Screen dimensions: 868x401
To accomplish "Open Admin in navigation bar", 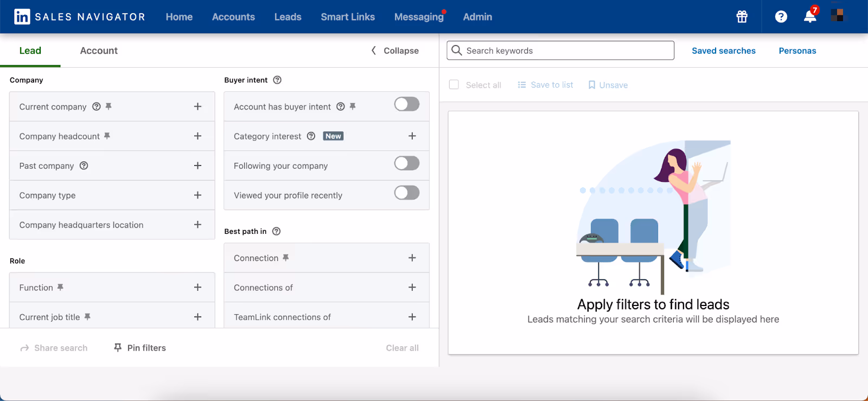I will click(477, 17).
